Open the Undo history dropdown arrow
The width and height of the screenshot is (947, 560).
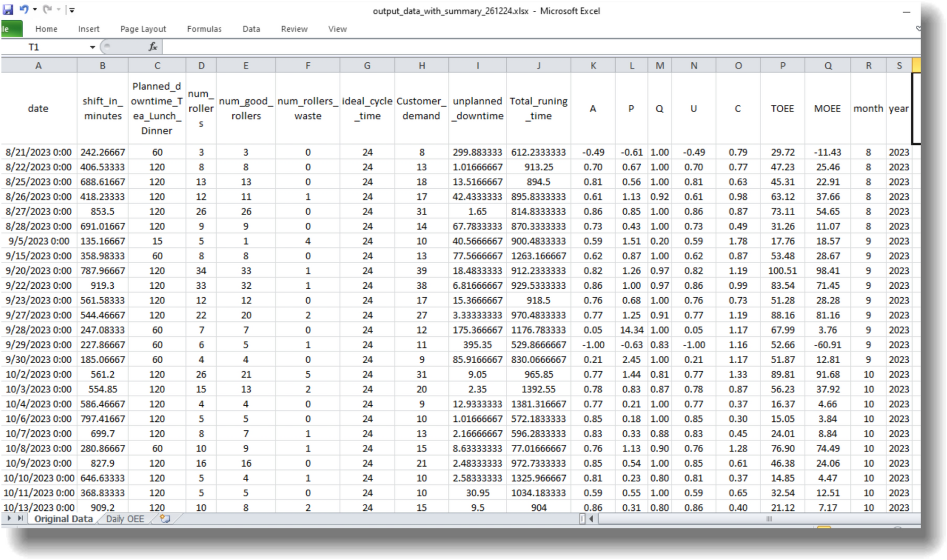coord(35,9)
